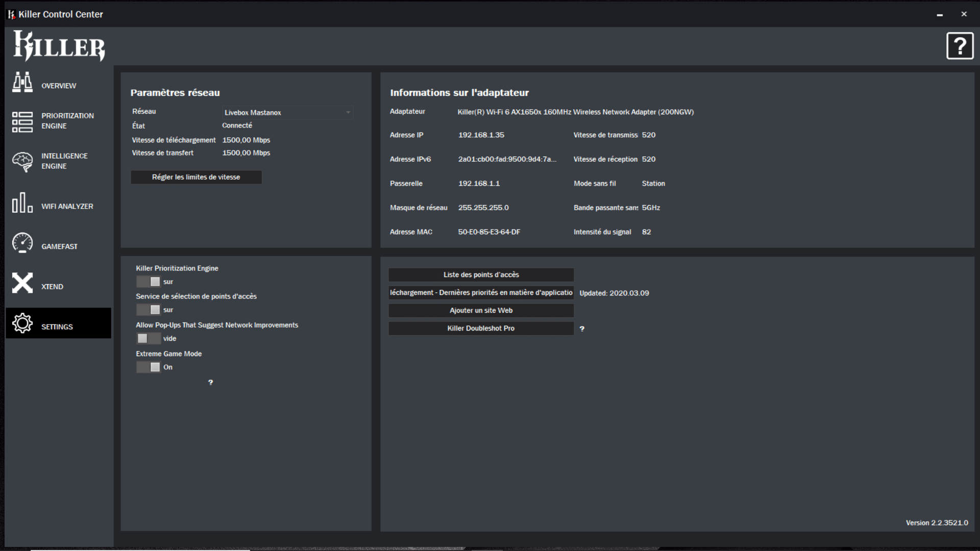Viewport: 980px width, 551px height.
Task: Click Ajouter un site Web button
Action: (481, 310)
